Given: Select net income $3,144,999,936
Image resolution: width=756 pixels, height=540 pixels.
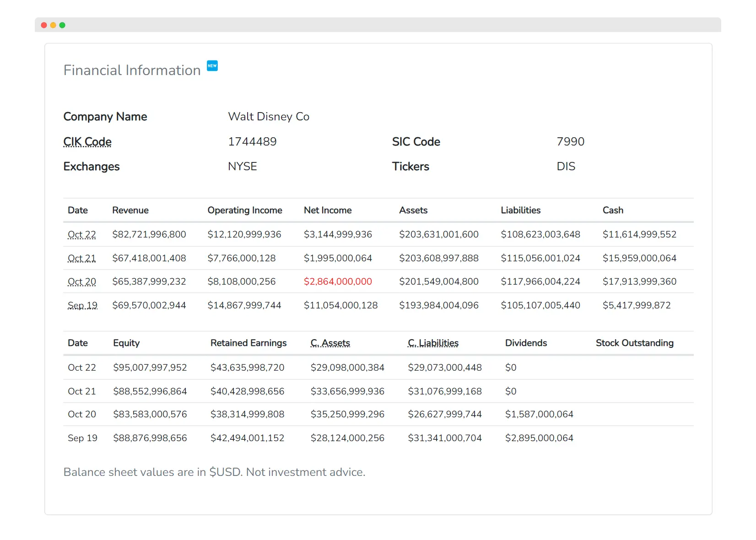Looking at the screenshot, I should (x=338, y=234).
